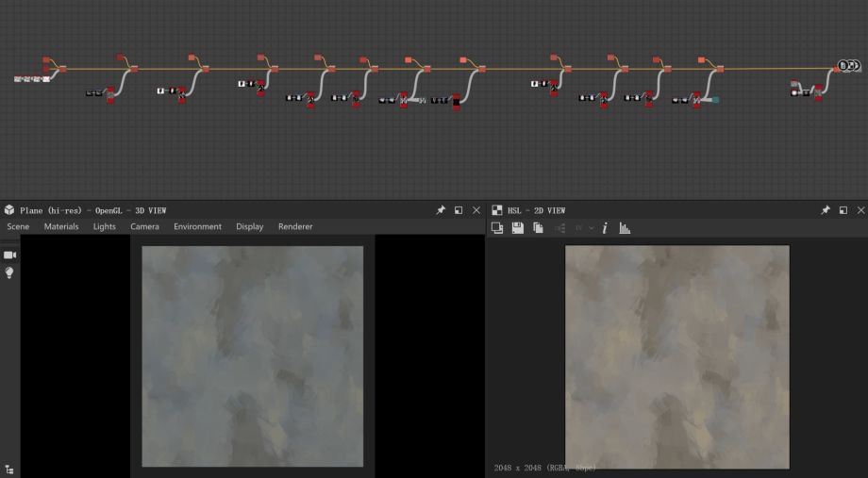Show the histogram in 2D view
Screen dimensions: 868x478
pos(625,228)
